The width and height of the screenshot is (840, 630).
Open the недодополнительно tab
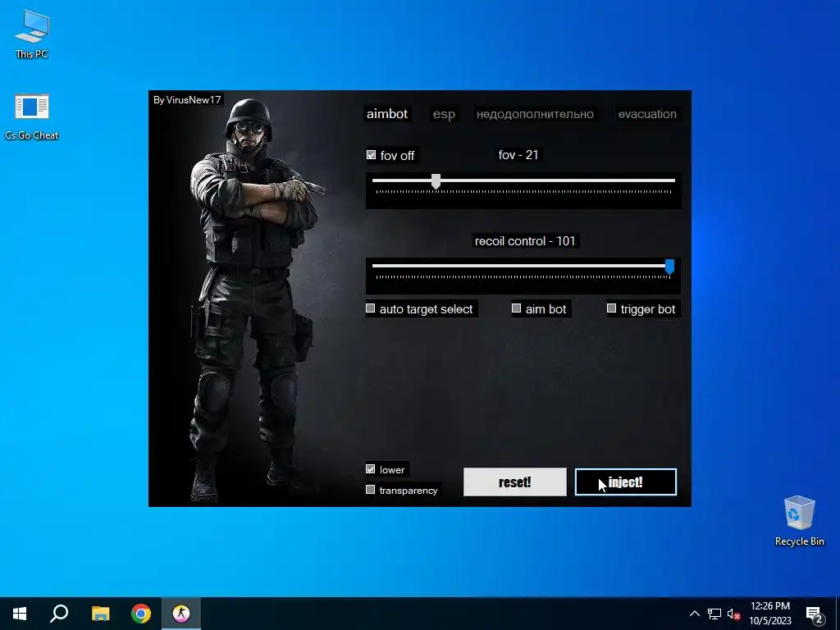click(x=535, y=114)
